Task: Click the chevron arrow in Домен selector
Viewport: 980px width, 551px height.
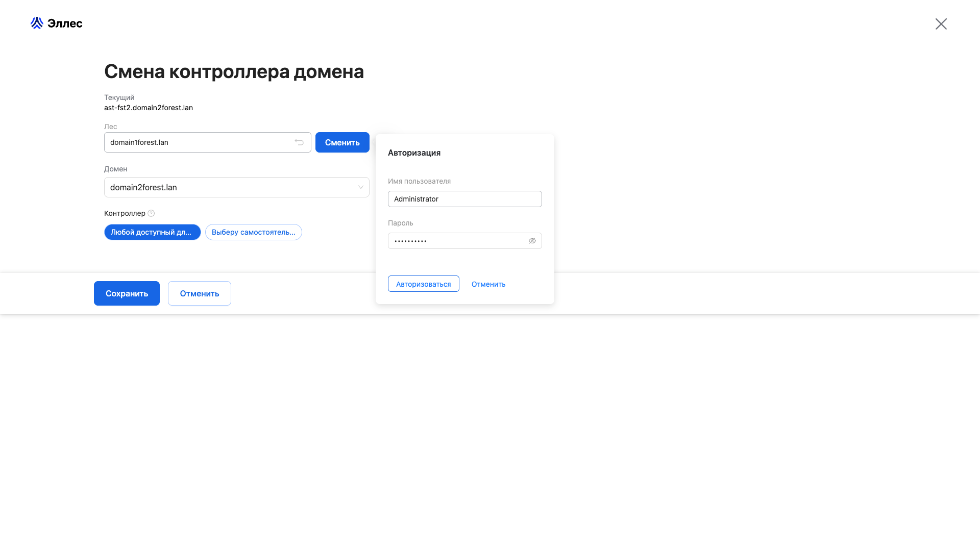Action: pos(360,187)
